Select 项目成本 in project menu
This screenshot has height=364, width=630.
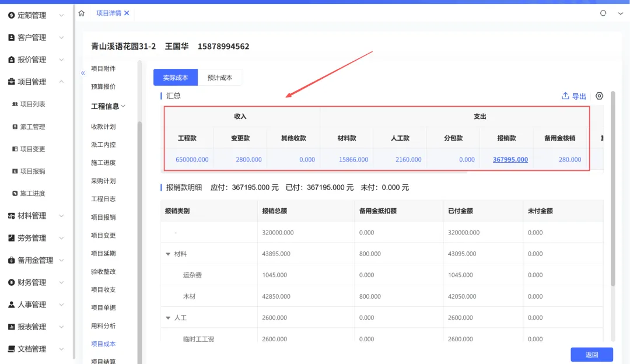click(x=103, y=344)
